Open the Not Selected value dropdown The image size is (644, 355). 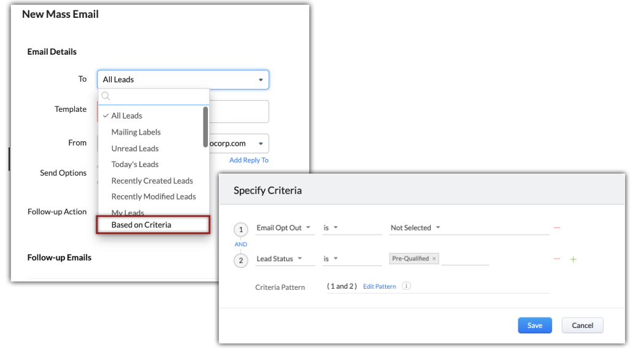click(416, 228)
